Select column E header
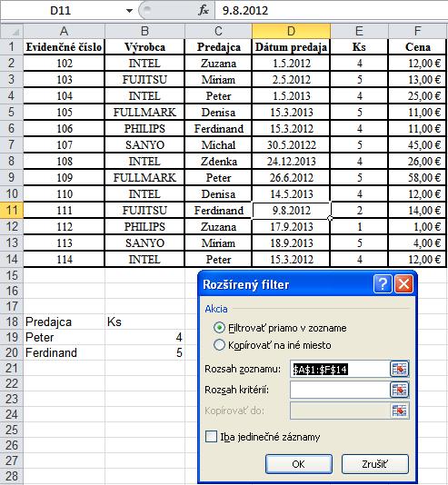448x485 pixels. [359, 31]
